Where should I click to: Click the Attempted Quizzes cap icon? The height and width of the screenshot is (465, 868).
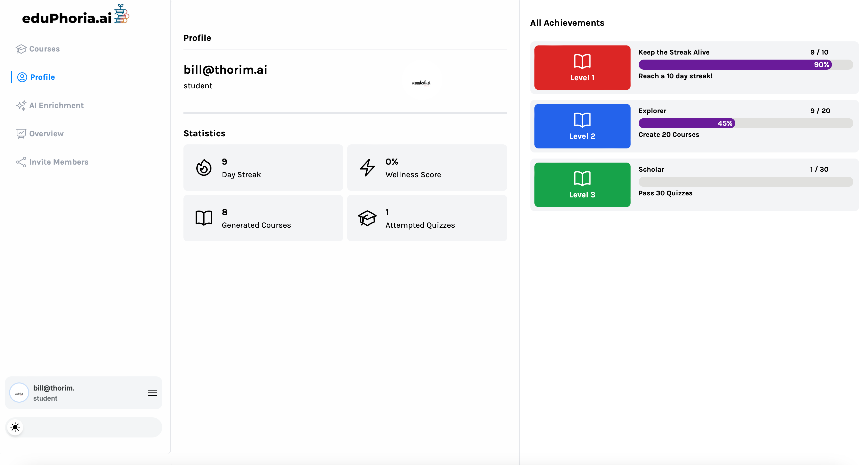point(367,218)
